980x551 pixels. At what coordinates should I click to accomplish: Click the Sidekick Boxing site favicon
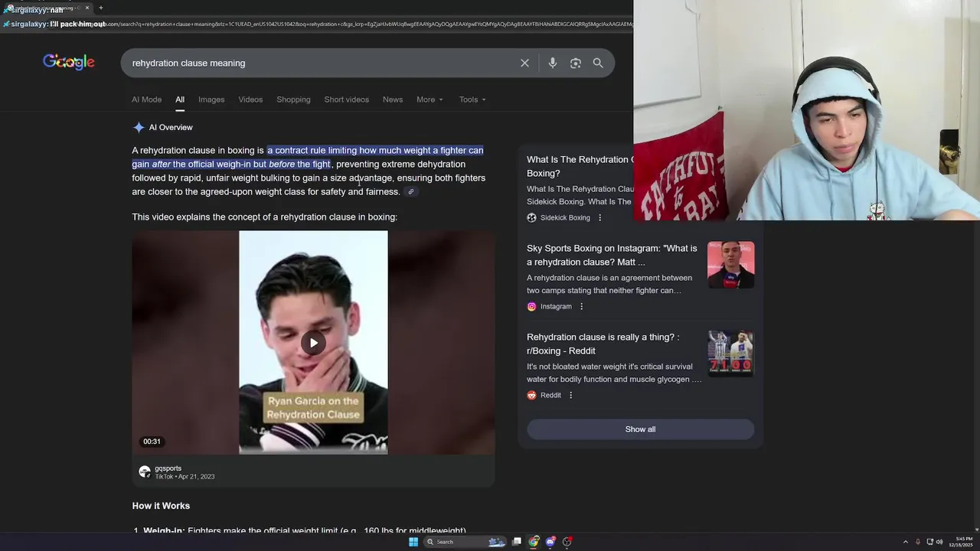531,217
